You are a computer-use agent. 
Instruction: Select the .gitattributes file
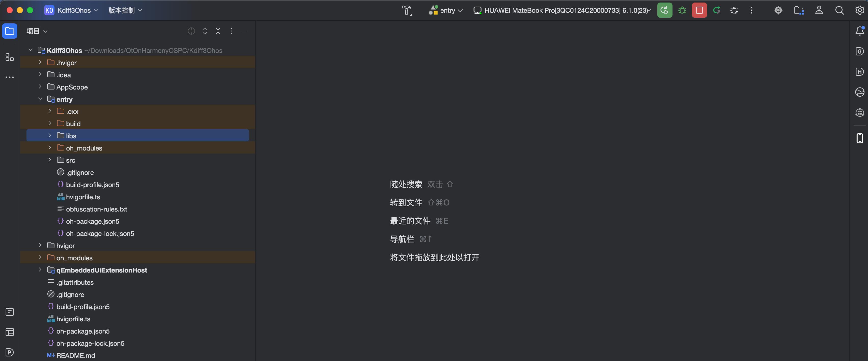(x=137, y=282)
